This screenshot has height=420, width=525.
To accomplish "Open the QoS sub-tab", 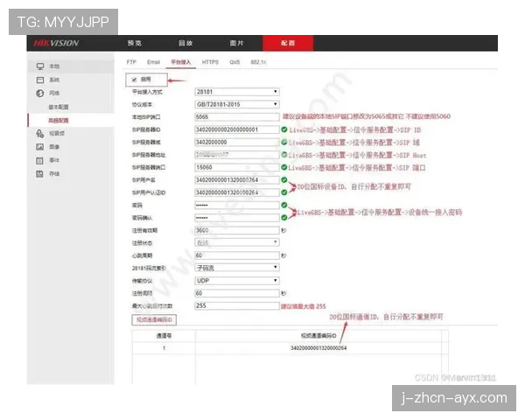I will [x=234, y=62].
